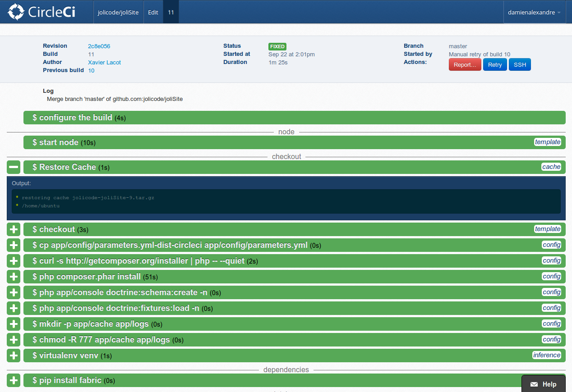572x392 pixels.
Task: Open revision 2c8e056 link
Action: tap(99, 46)
